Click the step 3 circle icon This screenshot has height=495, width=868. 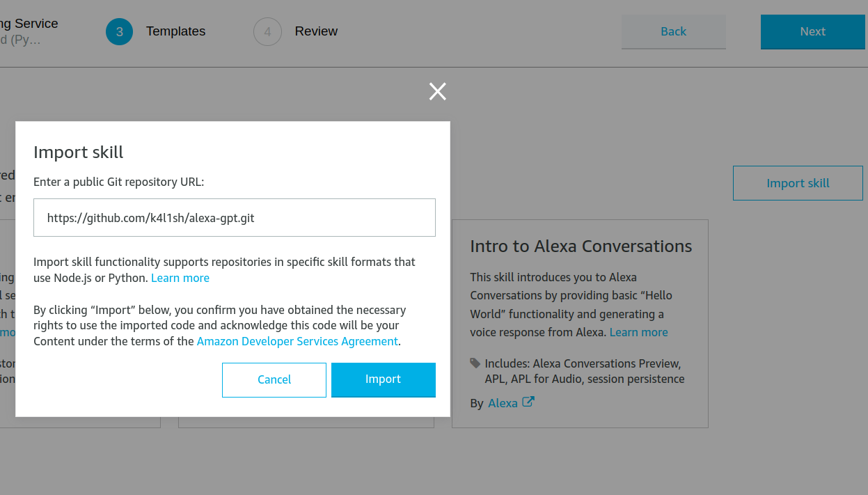pyautogui.click(x=120, y=32)
